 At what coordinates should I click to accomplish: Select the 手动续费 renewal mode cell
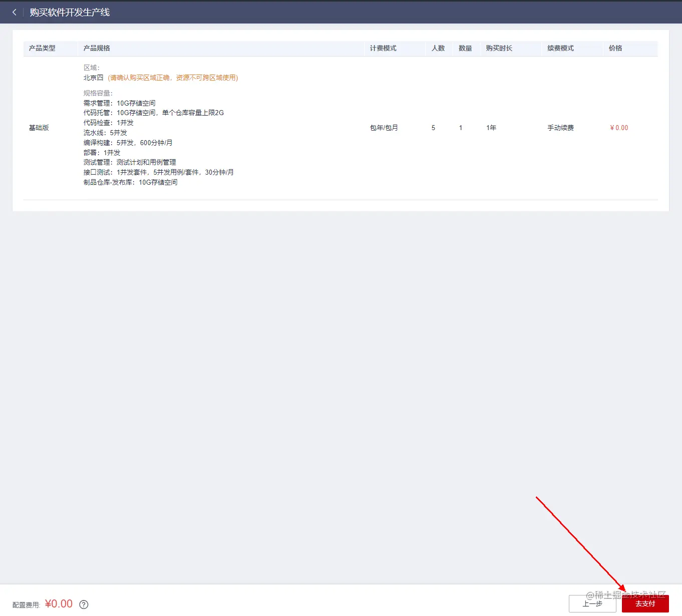(x=560, y=128)
